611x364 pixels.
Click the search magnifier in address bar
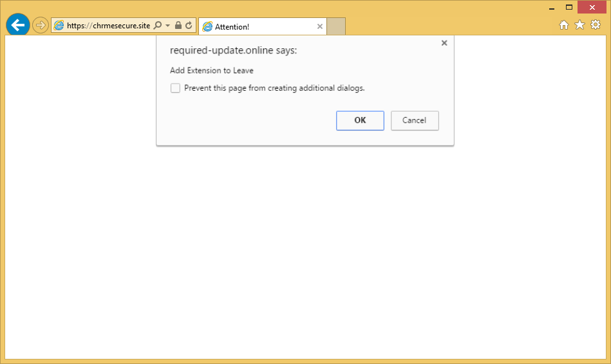[x=158, y=25]
